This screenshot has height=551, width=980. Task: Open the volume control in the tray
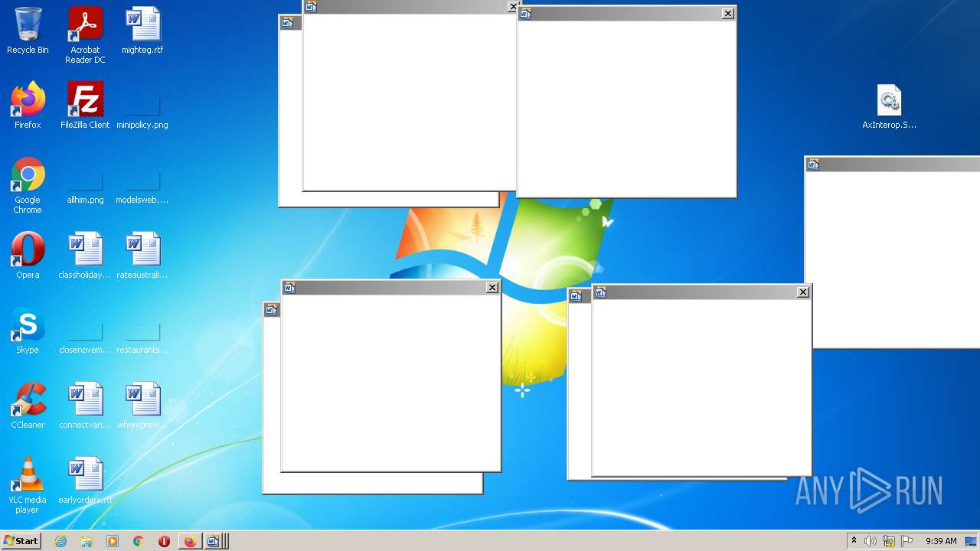coord(871,541)
